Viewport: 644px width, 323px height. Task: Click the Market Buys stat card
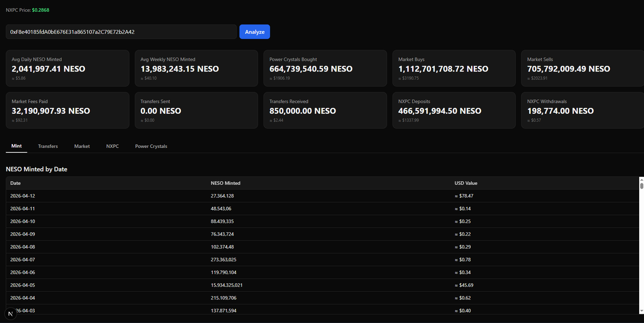453,68
